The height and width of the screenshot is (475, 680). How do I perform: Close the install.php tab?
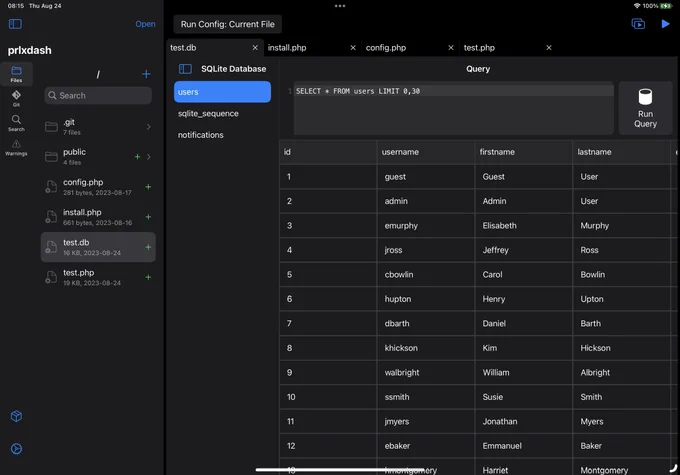tap(353, 48)
